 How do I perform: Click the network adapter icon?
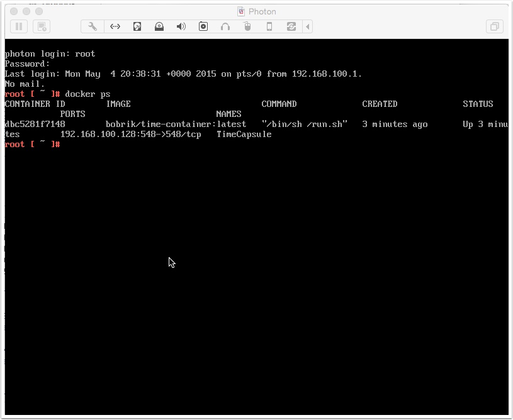[115, 26]
